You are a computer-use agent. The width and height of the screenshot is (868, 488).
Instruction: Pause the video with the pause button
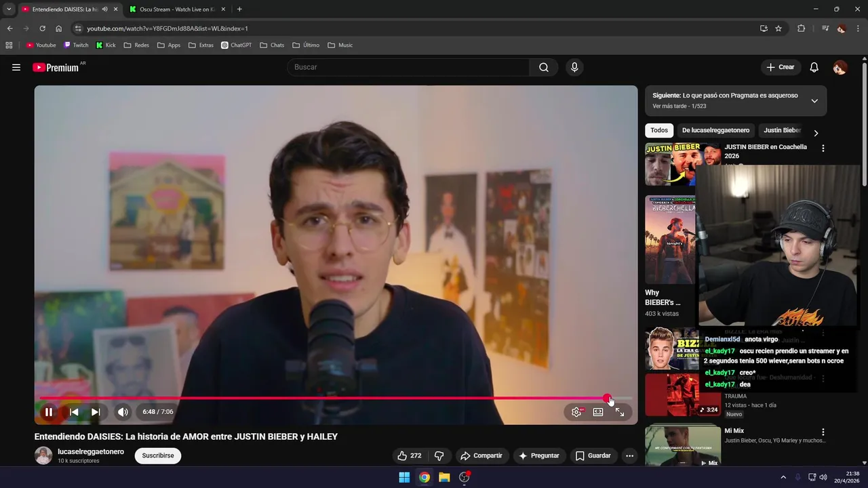coord(49,411)
